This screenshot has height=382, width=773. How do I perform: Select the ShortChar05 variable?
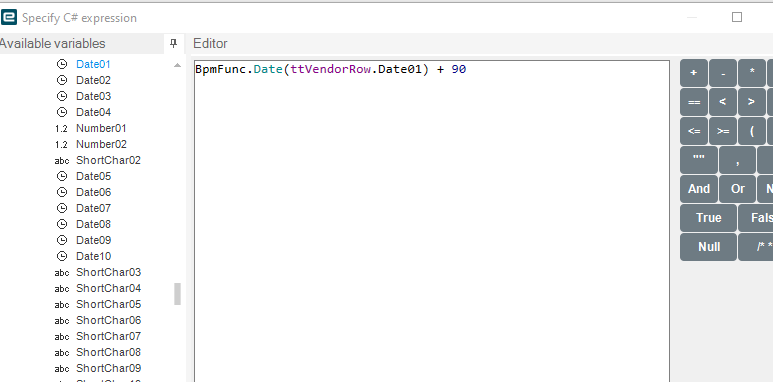tap(108, 304)
